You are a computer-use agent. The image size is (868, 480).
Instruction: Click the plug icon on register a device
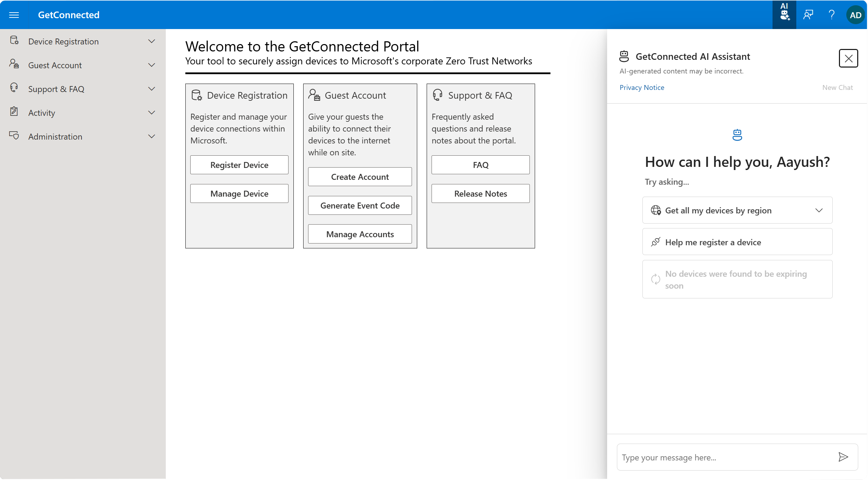tap(656, 242)
